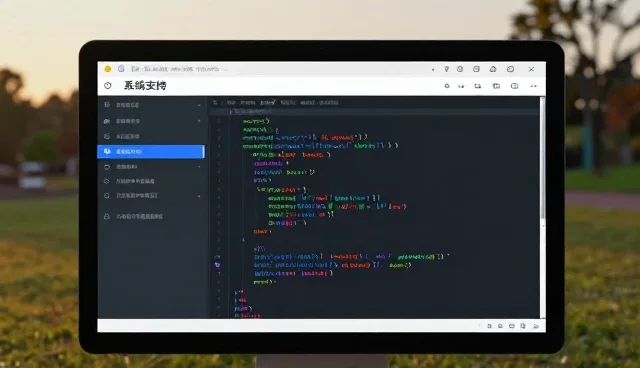
Task: Click the header toolbar icon two left of the ellipsis
Action: pos(496,86)
